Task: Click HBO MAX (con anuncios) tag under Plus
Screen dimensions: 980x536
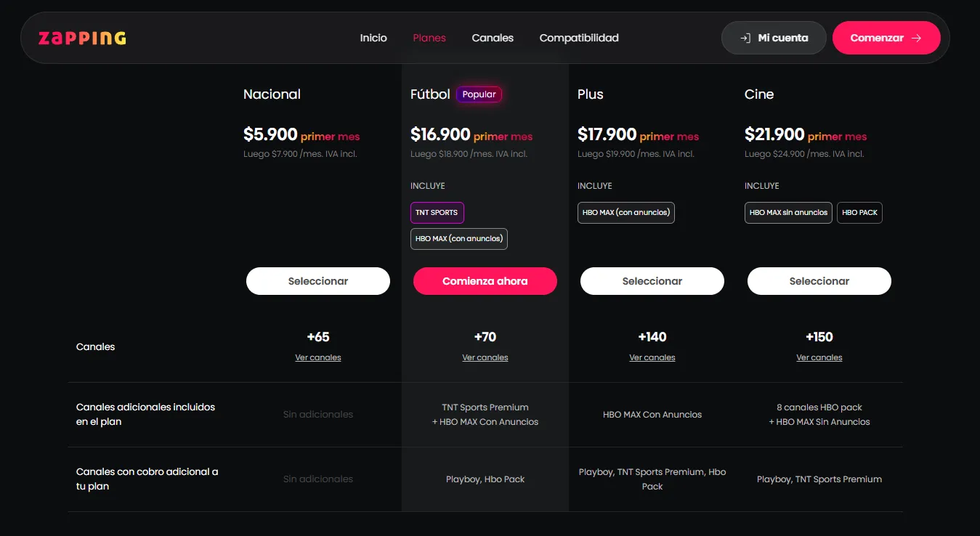Action: point(625,213)
